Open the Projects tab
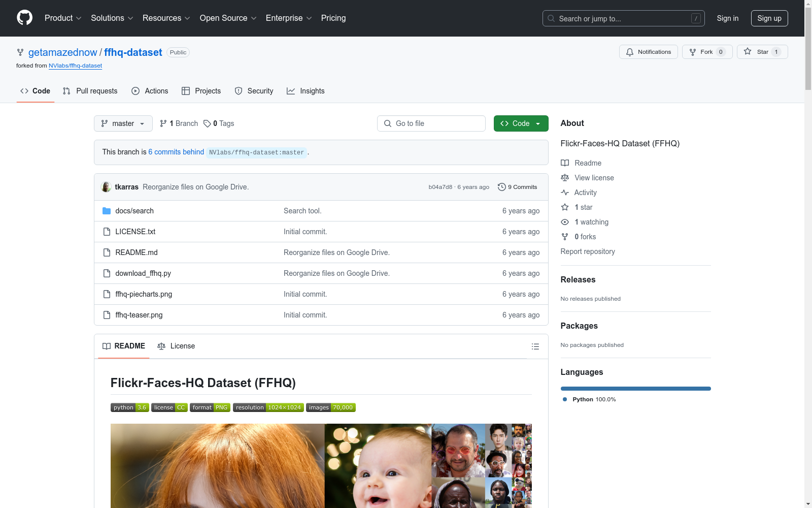Image resolution: width=812 pixels, height=508 pixels. tap(201, 91)
